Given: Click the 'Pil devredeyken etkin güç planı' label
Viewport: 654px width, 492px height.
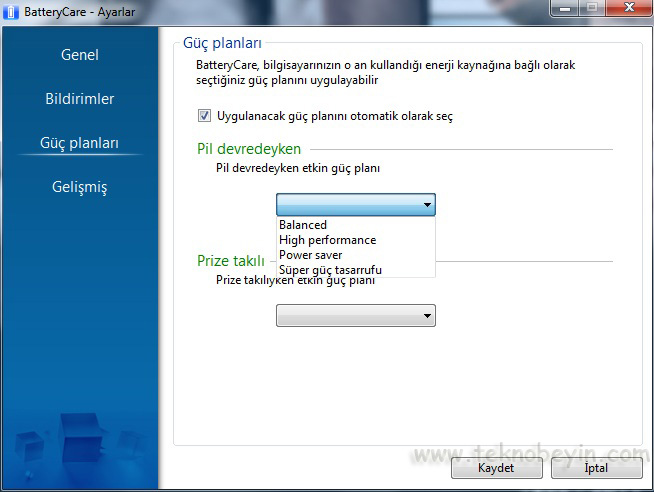Looking at the screenshot, I should (x=298, y=168).
